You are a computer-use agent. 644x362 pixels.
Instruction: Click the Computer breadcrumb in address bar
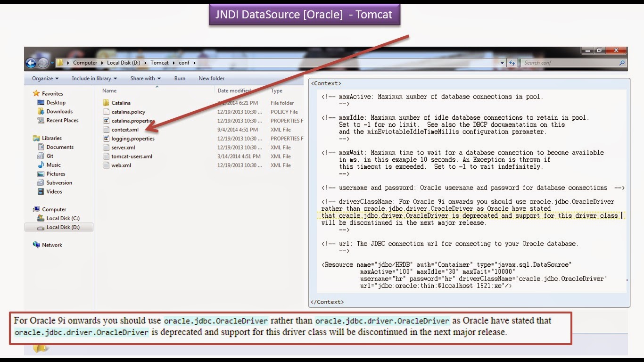click(x=85, y=63)
